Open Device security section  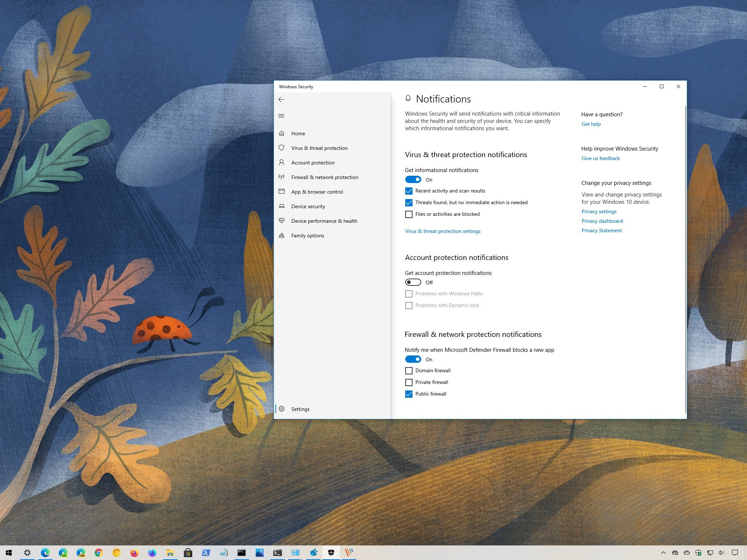(x=308, y=206)
